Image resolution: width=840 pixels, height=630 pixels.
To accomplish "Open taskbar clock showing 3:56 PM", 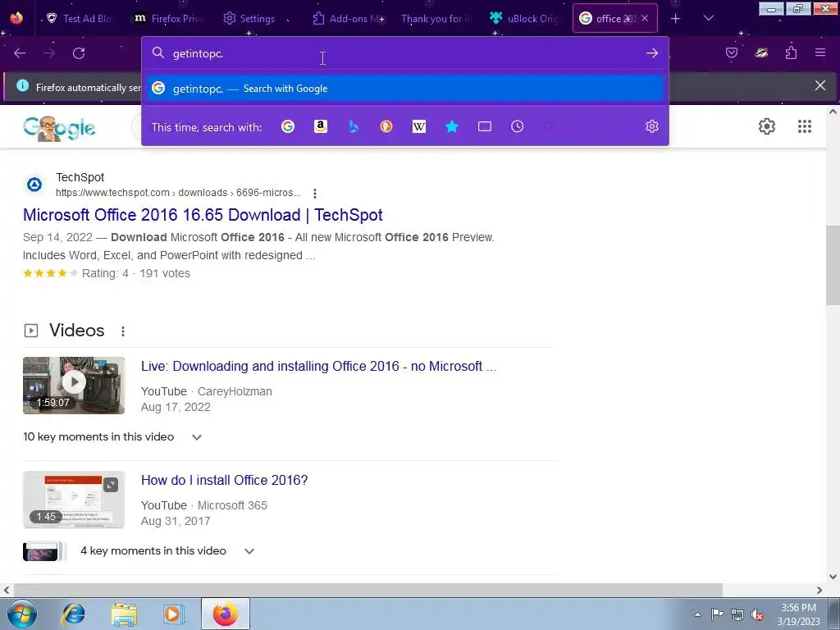I will click(799, 614).
